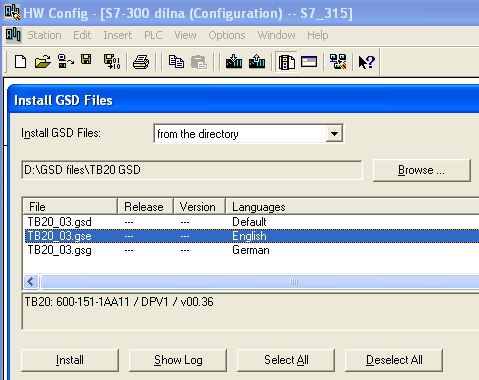Image resolution: width=479 pixels, height=380 pixels.
Task: Click the address overview window icon
Action: (309, 62)
